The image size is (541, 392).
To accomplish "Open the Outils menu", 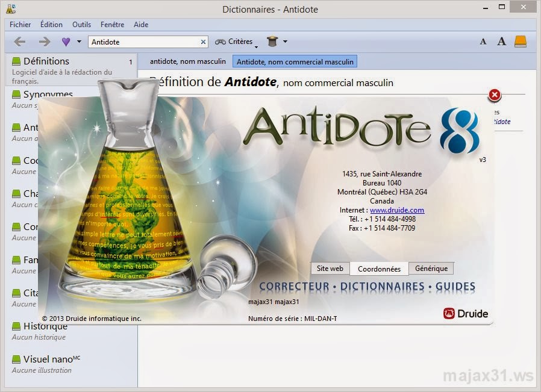I will [x=81, y=25].
